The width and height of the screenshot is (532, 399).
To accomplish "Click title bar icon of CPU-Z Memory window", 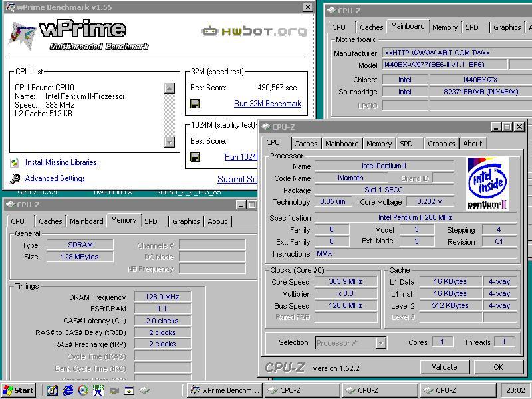I will coord(10,205).
